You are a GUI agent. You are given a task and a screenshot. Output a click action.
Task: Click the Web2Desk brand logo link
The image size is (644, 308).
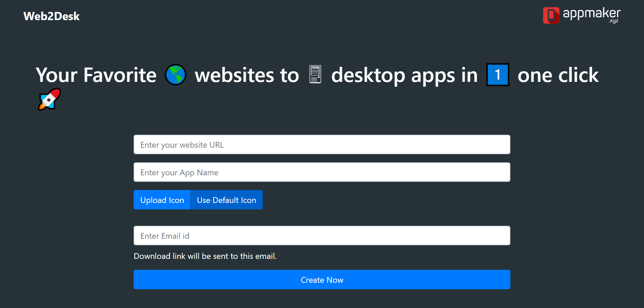point(51,16)
